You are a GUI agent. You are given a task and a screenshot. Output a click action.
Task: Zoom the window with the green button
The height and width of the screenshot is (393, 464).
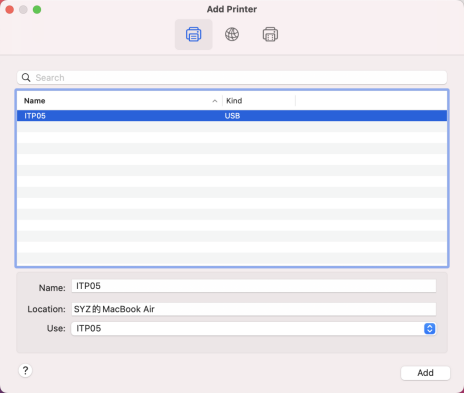tap(37, 10)
